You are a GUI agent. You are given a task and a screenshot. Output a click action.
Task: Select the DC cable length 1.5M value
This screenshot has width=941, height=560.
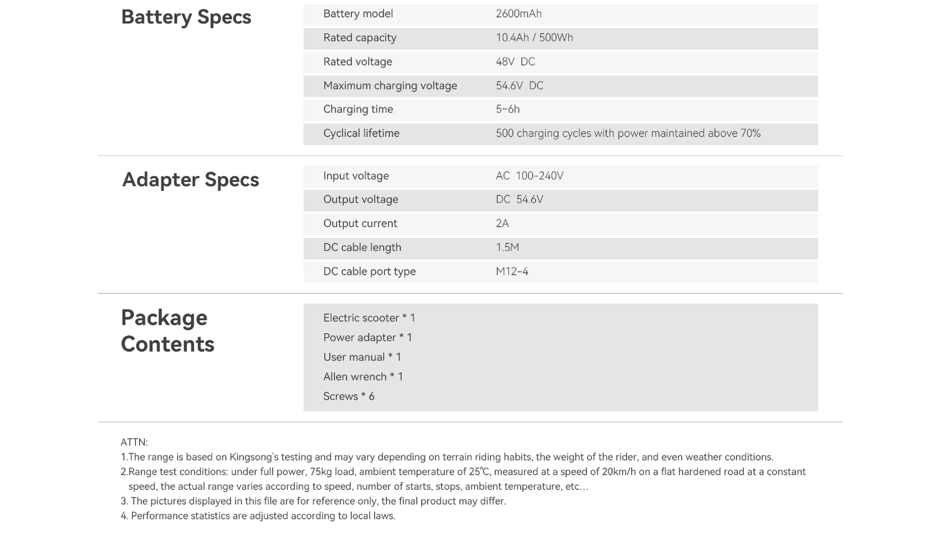(507, 248)
